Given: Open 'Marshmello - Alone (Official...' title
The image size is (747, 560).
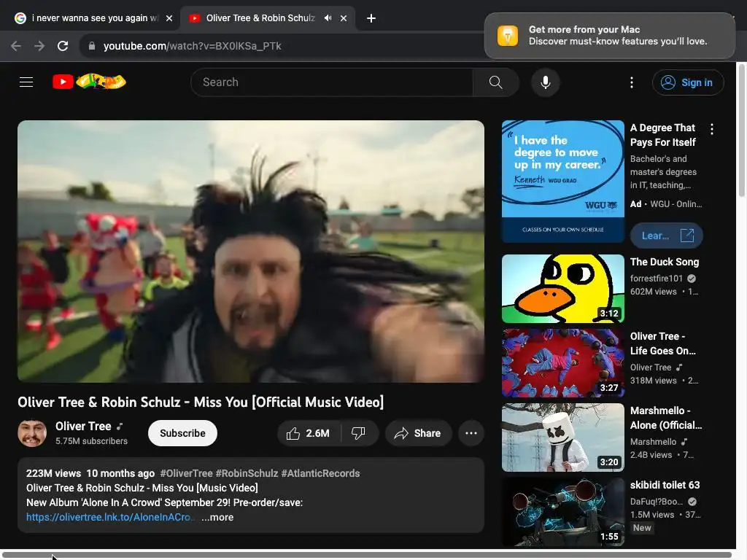Looking at the screenshot, I should tap(666, 418).
